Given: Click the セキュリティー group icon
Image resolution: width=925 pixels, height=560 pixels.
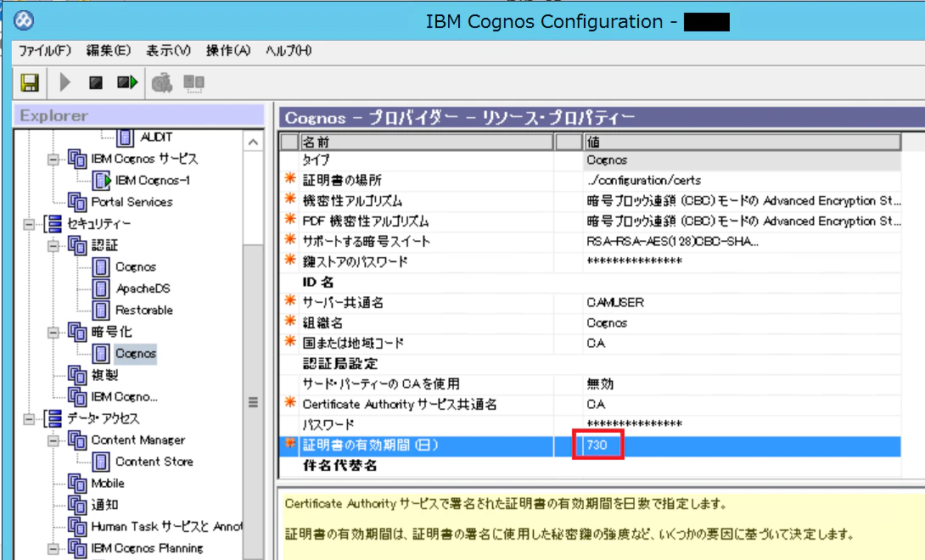Looking at the screenshot, I should click(x=53, y=224).
